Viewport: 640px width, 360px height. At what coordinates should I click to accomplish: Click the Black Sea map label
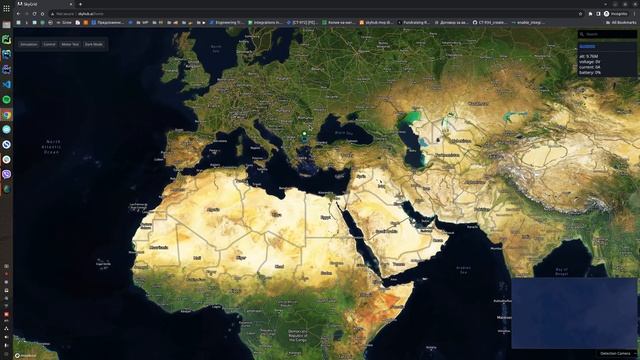pos(343,133)
